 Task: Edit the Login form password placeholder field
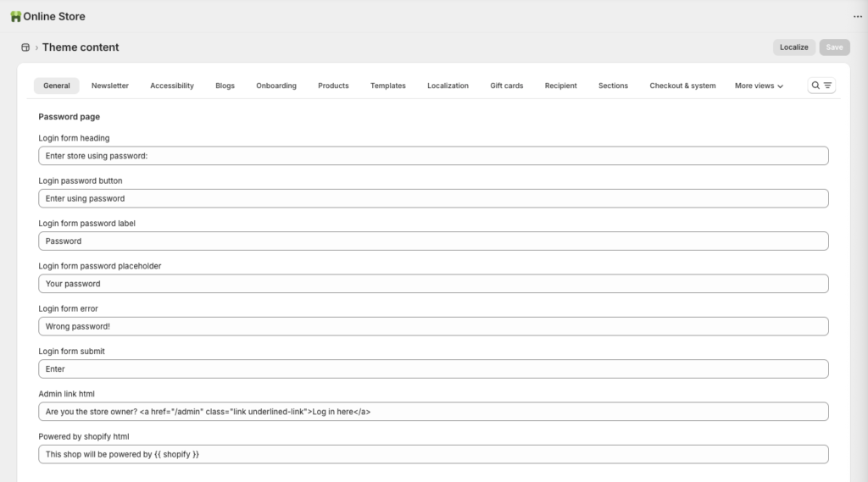tap(433, 284)
